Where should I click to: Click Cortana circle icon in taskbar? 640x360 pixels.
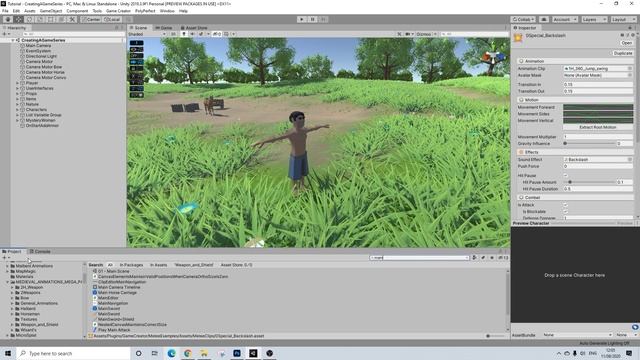click(x=138, y=353)
